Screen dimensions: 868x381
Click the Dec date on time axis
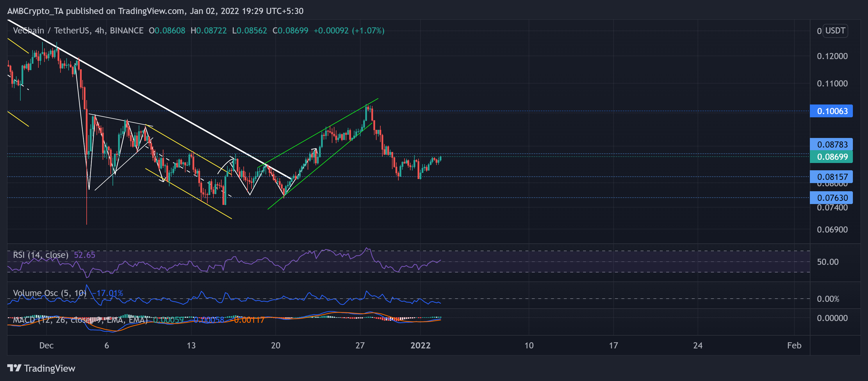[x=47, y=345]
